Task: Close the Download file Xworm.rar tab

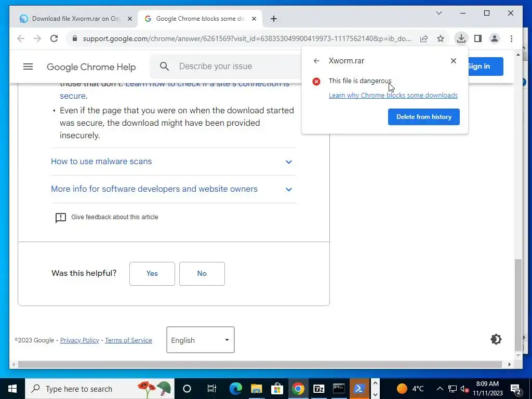Action: (129, 19)
